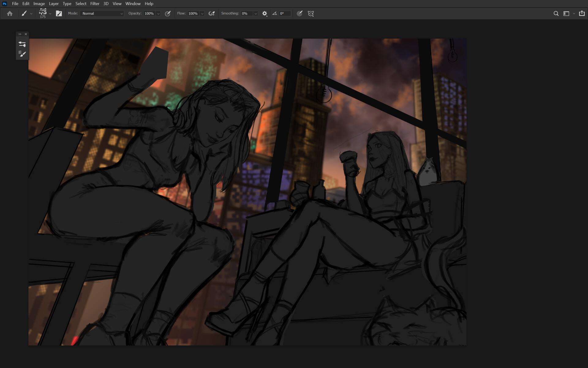Enable airbrush-style build-up effects

coord(212,13)
